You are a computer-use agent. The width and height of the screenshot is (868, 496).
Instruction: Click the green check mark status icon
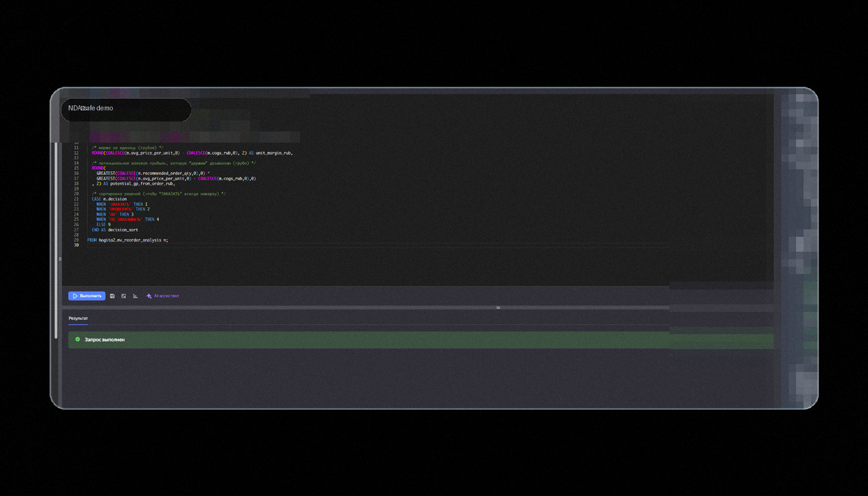tap(77, 340)
